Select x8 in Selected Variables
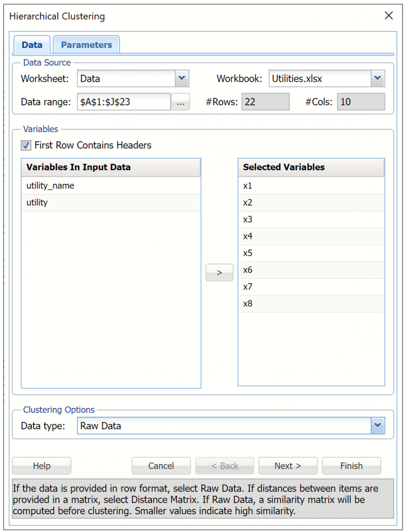This screenshot has width=405, height=532. 311,304
